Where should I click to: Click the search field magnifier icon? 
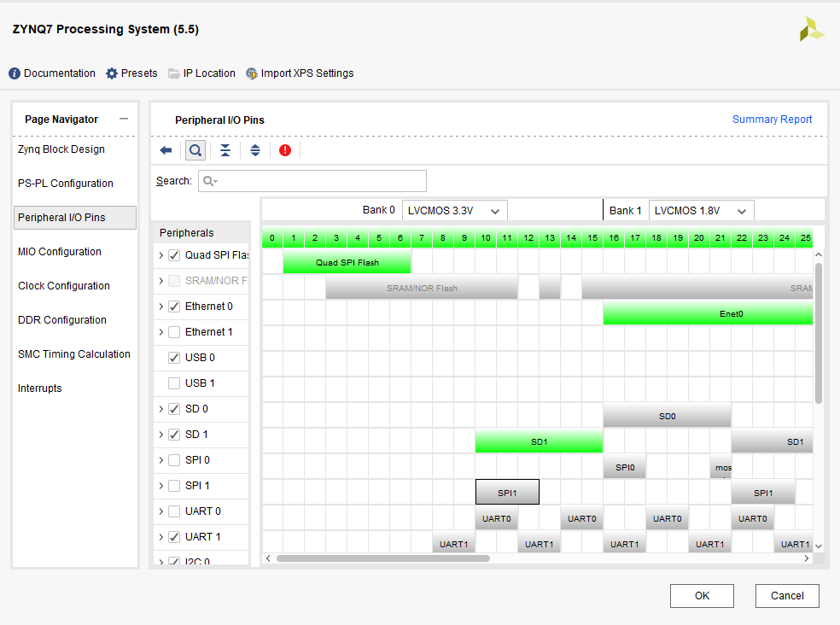(x=209, y=181)
